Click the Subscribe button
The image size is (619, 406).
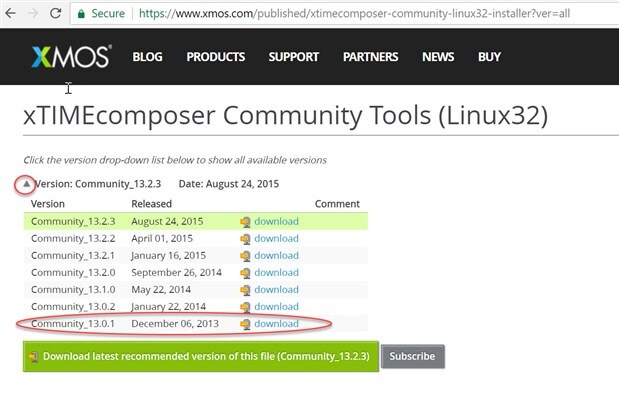pyautogui.click(x=413, y=356)
